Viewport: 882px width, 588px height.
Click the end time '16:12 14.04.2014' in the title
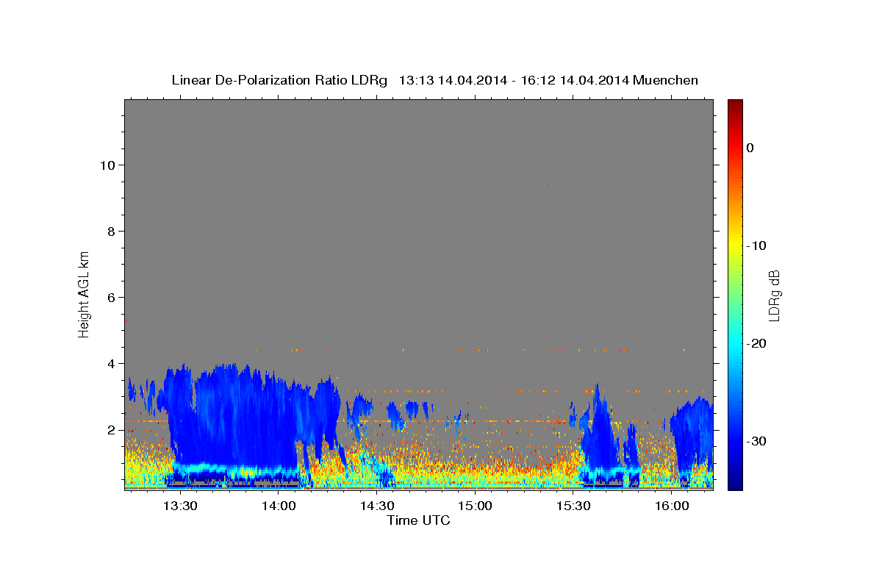tap(575, 80)
